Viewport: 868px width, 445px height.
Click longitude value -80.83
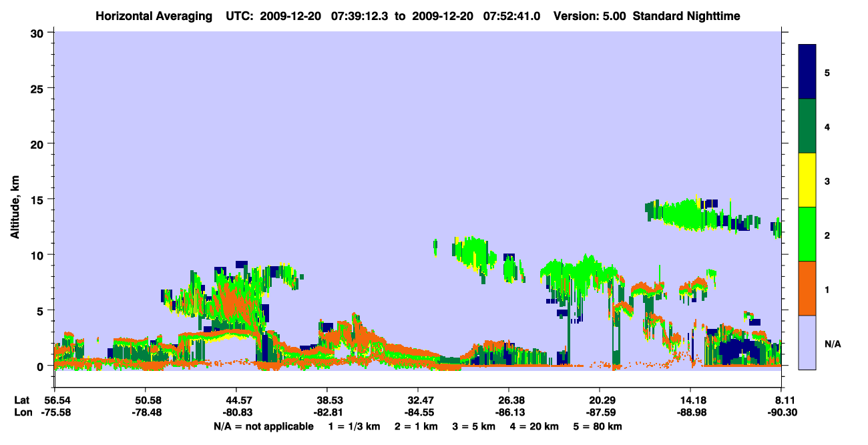(236, 413)
